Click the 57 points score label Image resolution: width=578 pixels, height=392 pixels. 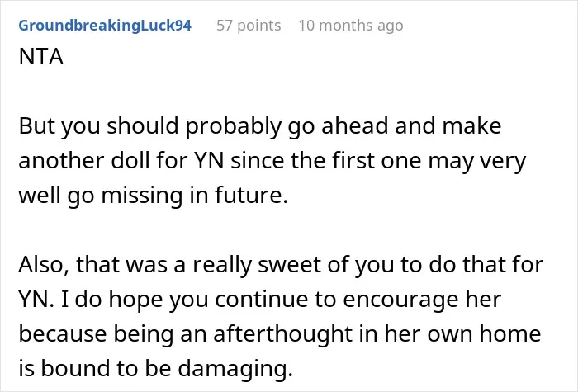tap(249, 26)
